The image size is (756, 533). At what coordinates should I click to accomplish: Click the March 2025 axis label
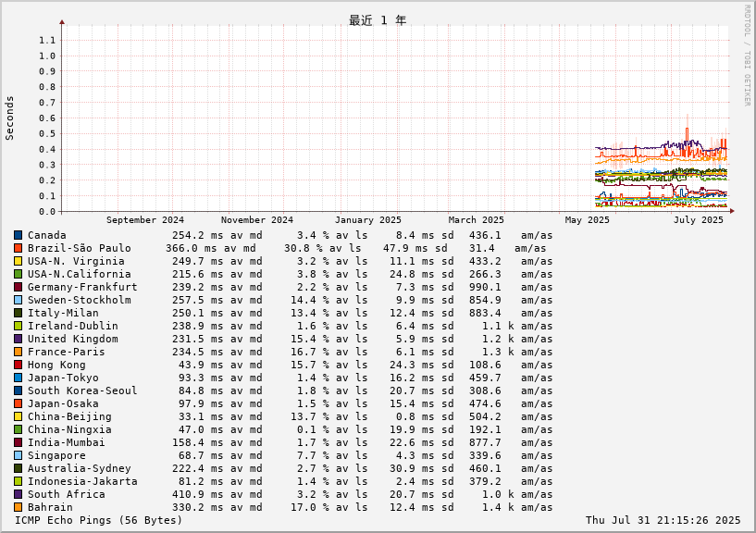click(x=477, y=220)
